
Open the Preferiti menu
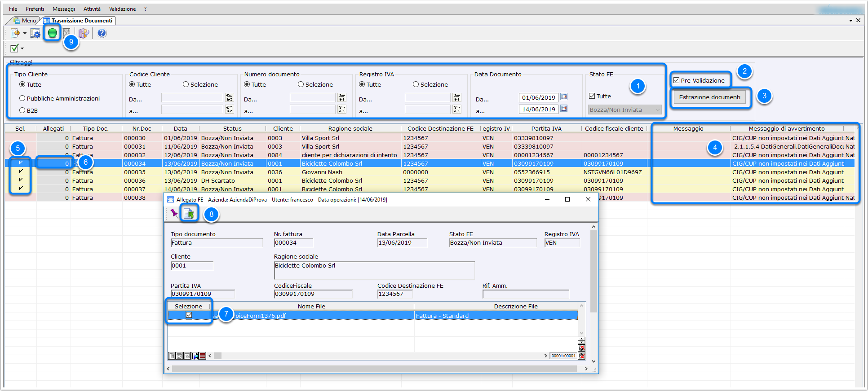point(35,9)
